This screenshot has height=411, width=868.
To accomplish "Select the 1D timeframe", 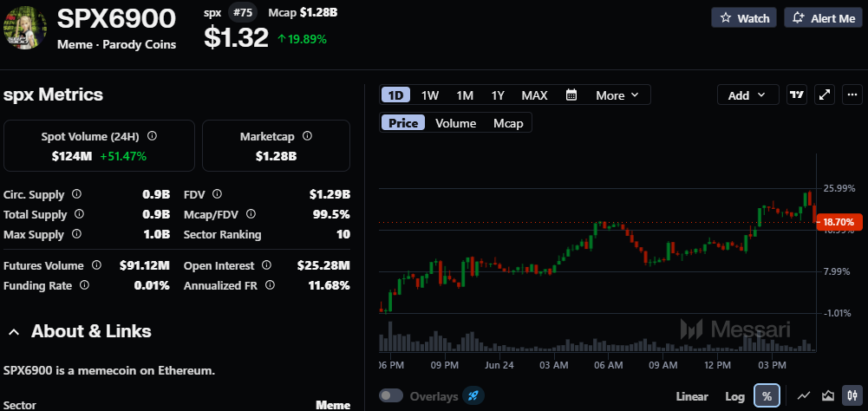I will [x=395, y=95].
